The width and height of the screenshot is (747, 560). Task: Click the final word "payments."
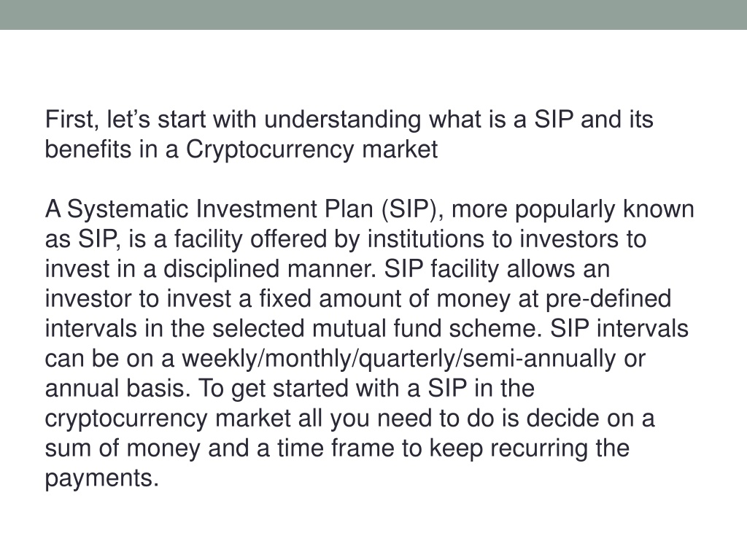tap(101, 479)
